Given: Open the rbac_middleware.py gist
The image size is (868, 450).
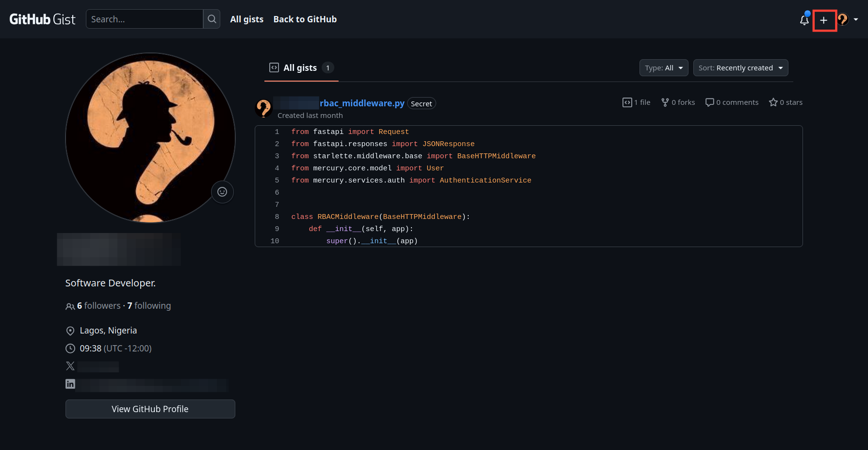Looking at the screenshot, I should [x=361, y=103].
